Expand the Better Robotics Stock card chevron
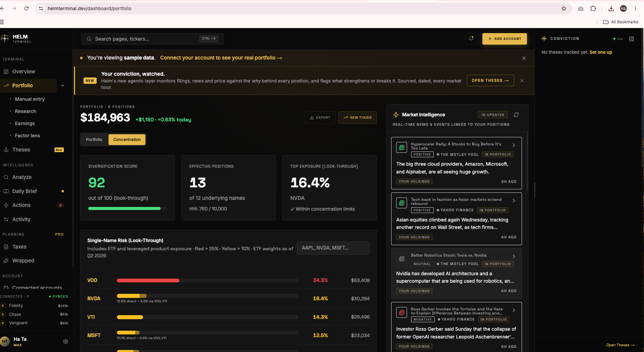 [x=514, y=256]
